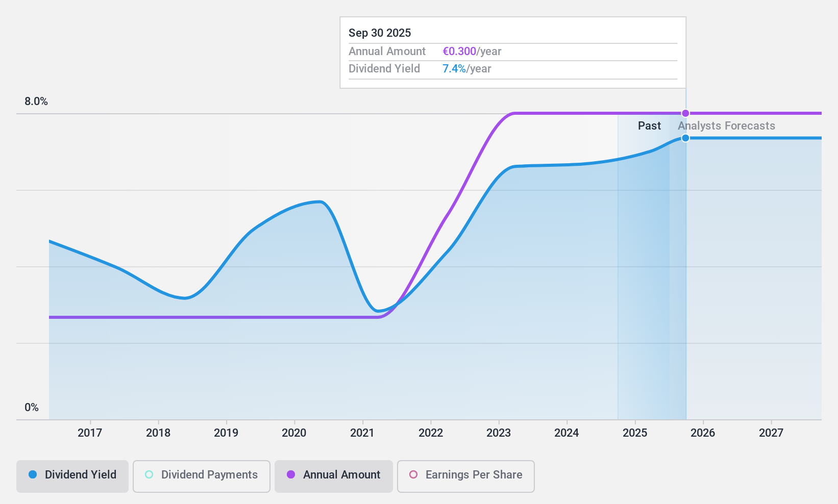Click the 2022 x-axis label

431,433
